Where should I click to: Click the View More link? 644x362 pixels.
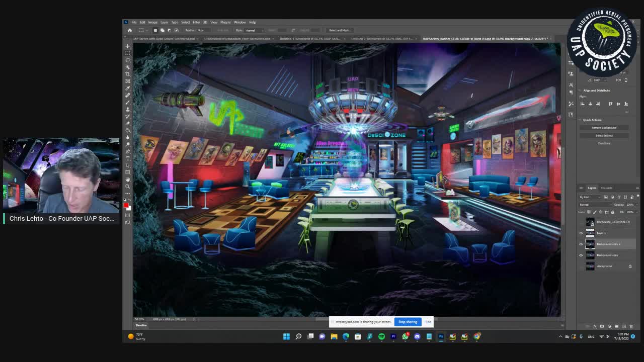pos(604,143)
